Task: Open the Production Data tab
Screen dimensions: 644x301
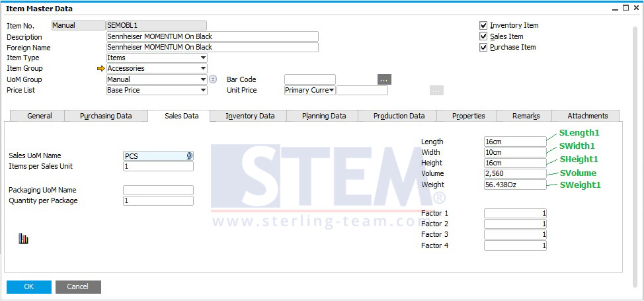Action: (x=399, y=116)
